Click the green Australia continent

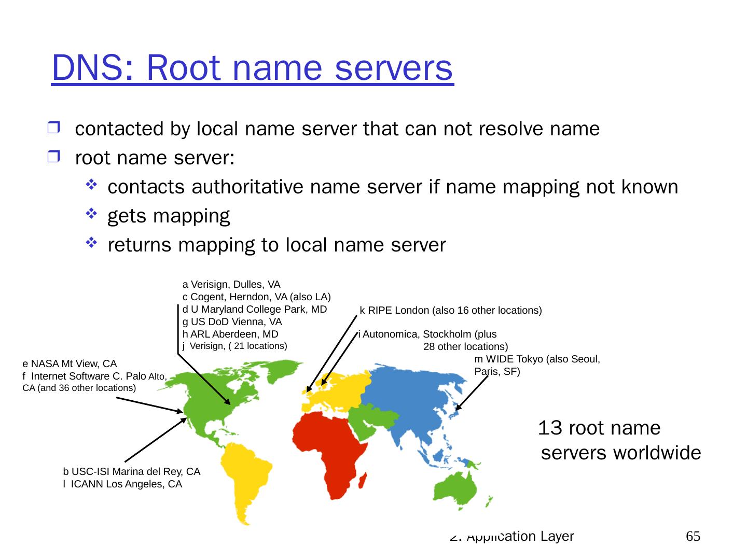(467, 487)
